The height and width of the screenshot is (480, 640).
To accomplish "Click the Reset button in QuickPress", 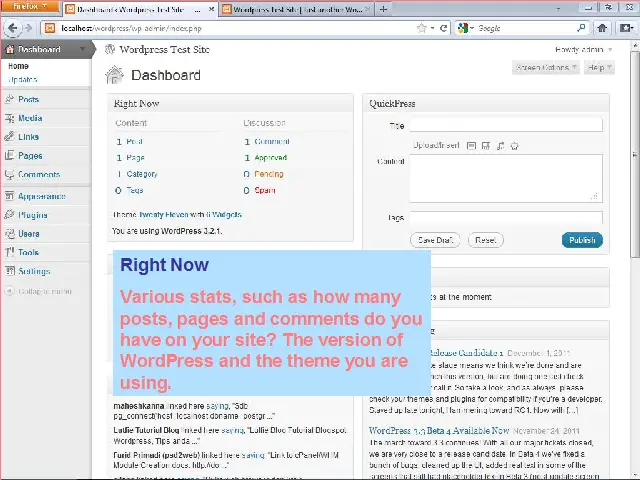I will (x=486, y=240).
